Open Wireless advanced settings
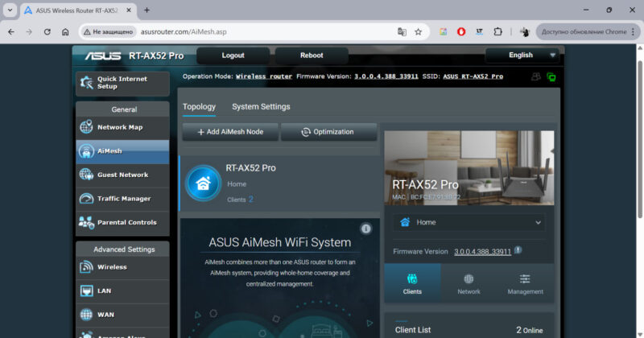644x338 pixels. pyautogui.click(x=122, y=267)
